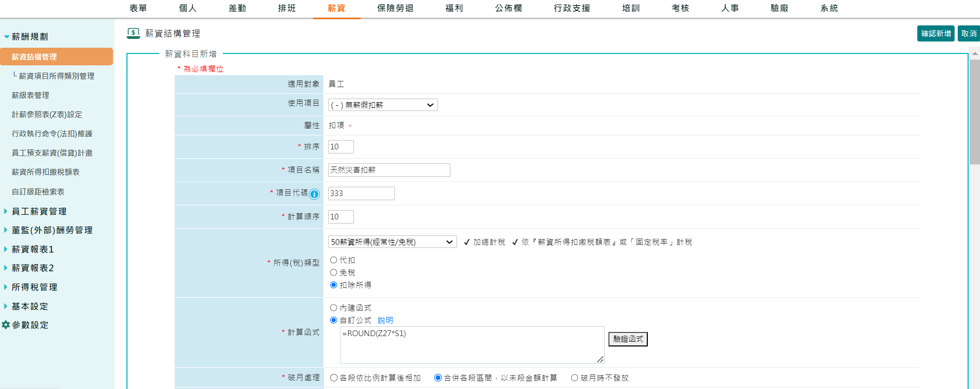This screenshot has height=389, width=980.
Task: Select the 破月時不發放 radio option
Action: [x=574, y=378]
